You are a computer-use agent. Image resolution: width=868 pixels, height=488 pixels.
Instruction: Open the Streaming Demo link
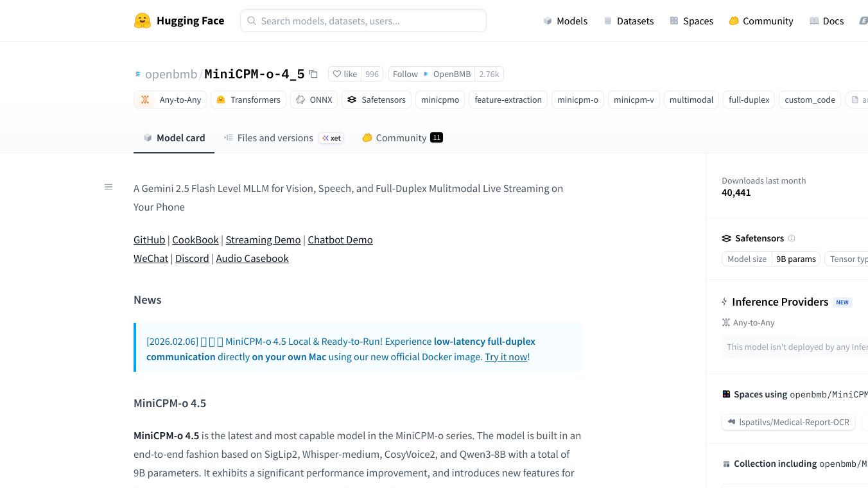tap(263, 240)
